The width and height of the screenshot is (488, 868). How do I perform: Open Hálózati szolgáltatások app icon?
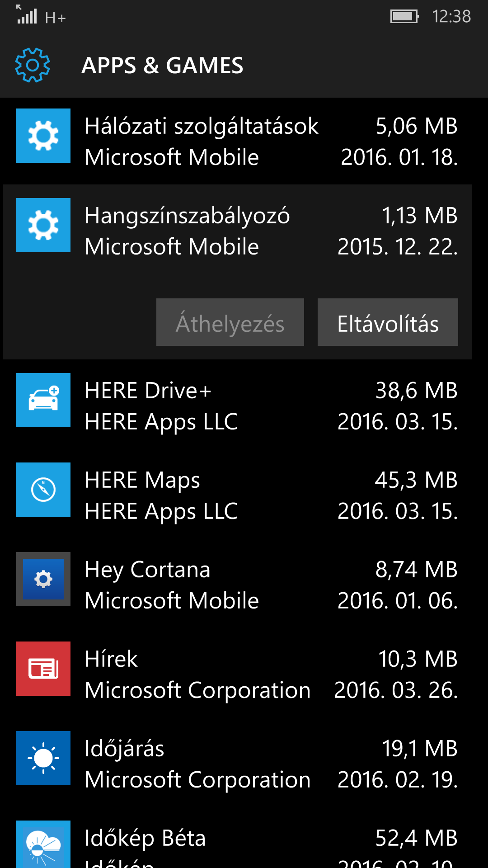coord(43,136)
